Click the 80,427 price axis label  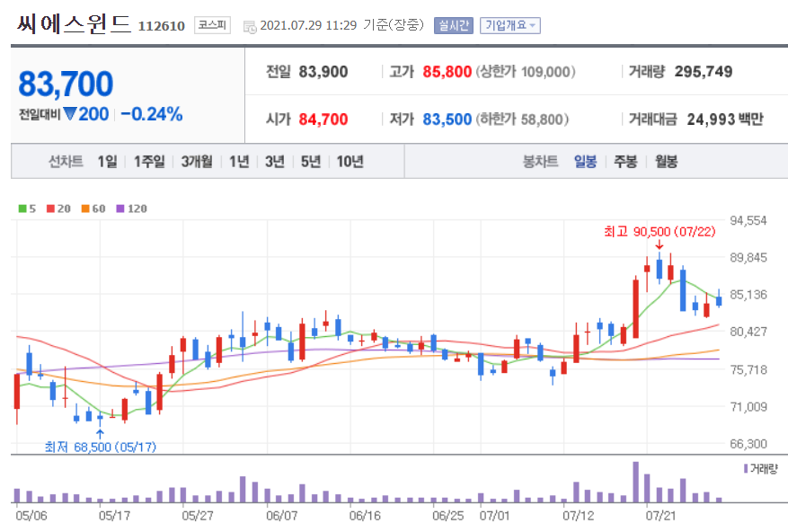[x=748, y=332]
